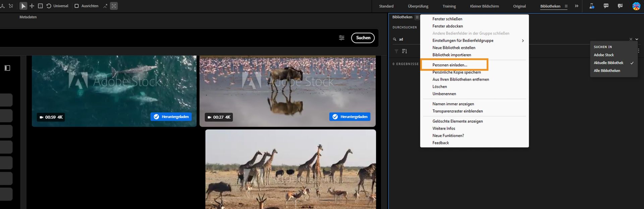The height and width of the screenshot is (209, 644).
Task: Open the user profile avatar
Action: [x=636, y=6]
